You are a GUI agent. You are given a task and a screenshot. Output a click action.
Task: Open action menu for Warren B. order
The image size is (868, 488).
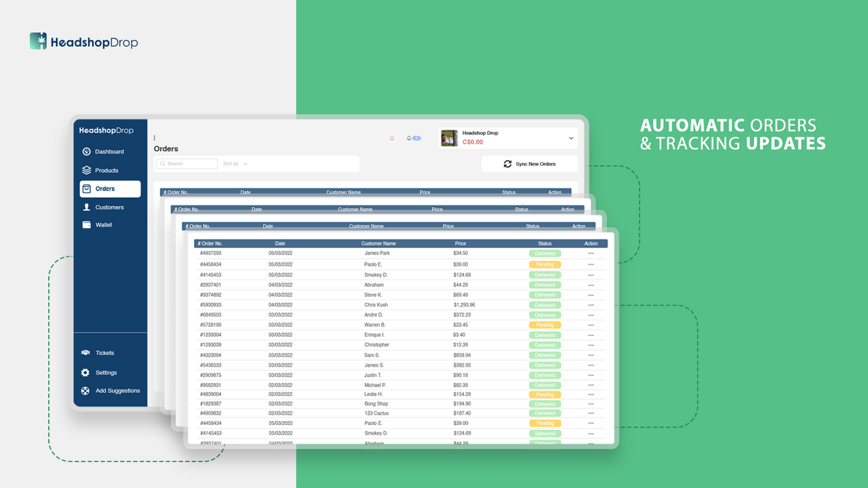pos(591,325)
